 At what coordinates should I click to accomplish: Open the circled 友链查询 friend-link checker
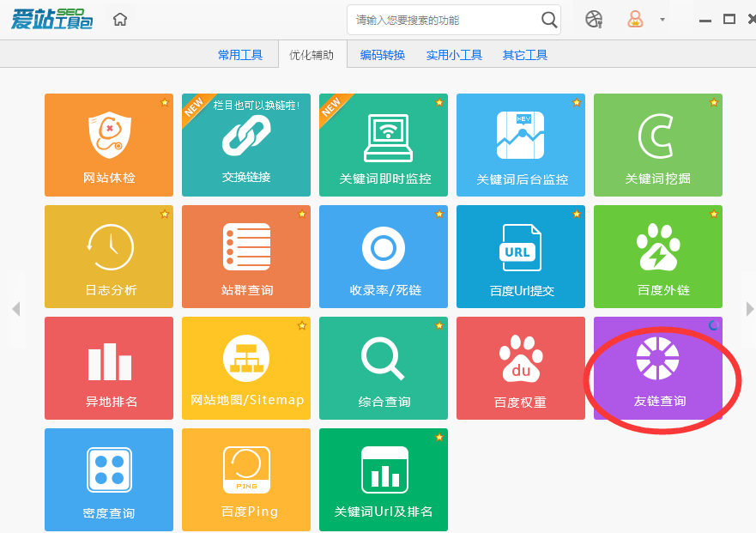(x=657, y=367)
